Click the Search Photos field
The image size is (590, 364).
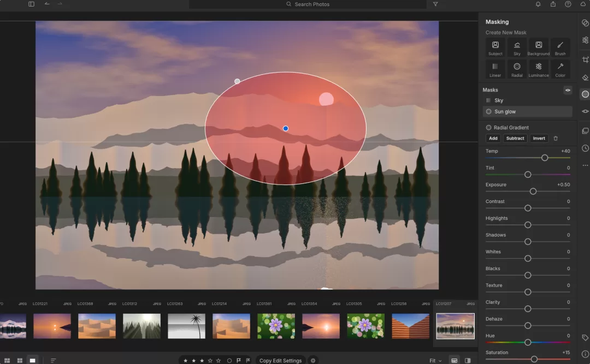click(x=308, y=4)
